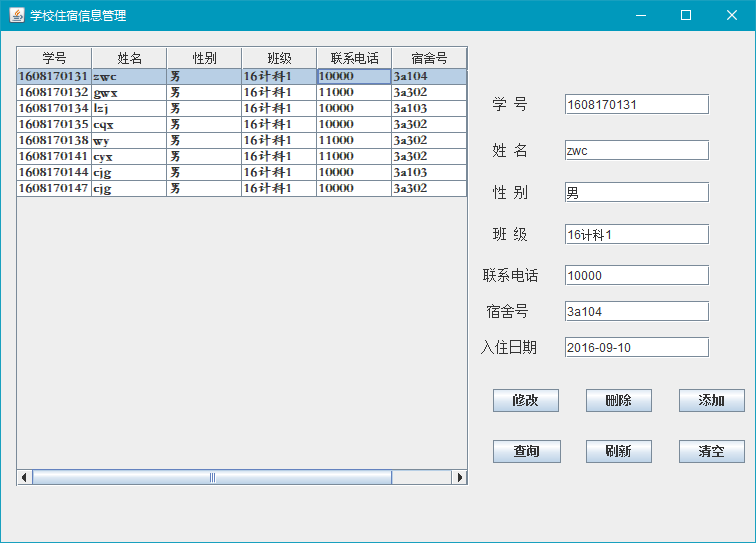Click the 联系电话 input field
Viewport: 756px width, 543px height.
pyautogui.click(x=636, y=275)
